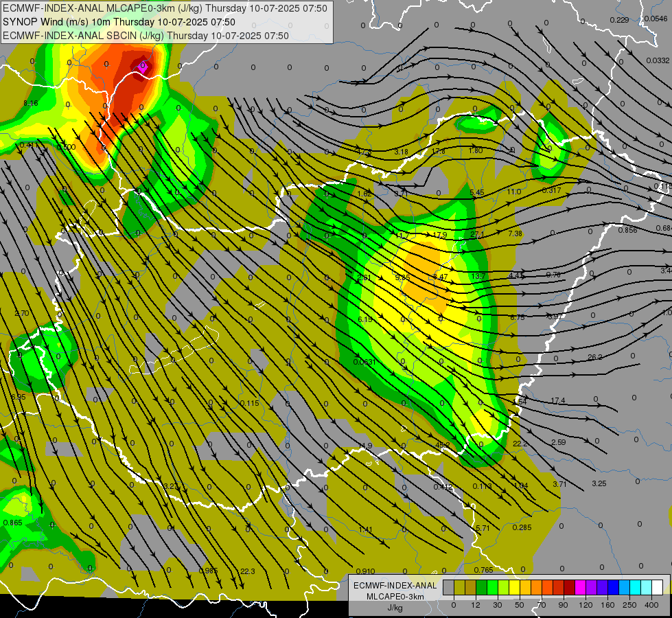Viewport: 672px width, 618px height.
Task: Click the 3.27 value on the map
Action: tap(171, 486)
